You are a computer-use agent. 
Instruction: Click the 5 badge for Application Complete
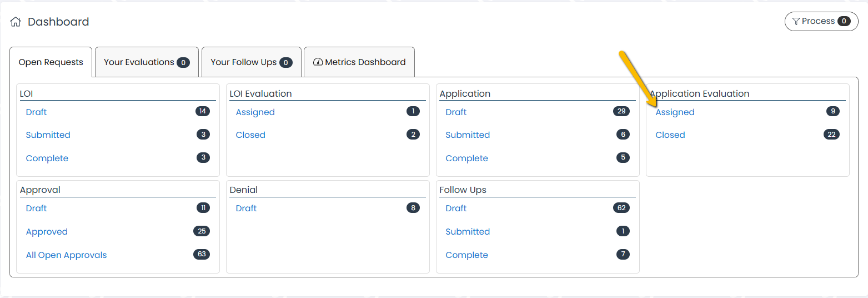click(623, 157)
